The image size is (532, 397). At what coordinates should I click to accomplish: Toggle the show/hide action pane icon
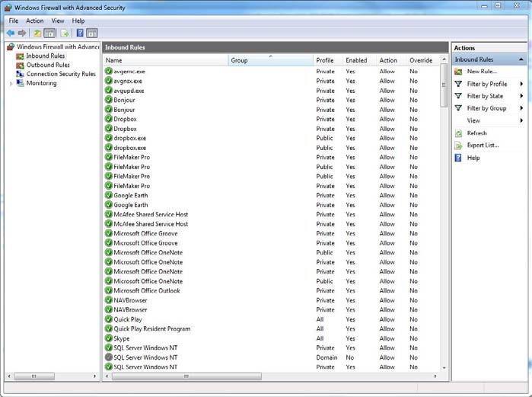coord(92,33)
